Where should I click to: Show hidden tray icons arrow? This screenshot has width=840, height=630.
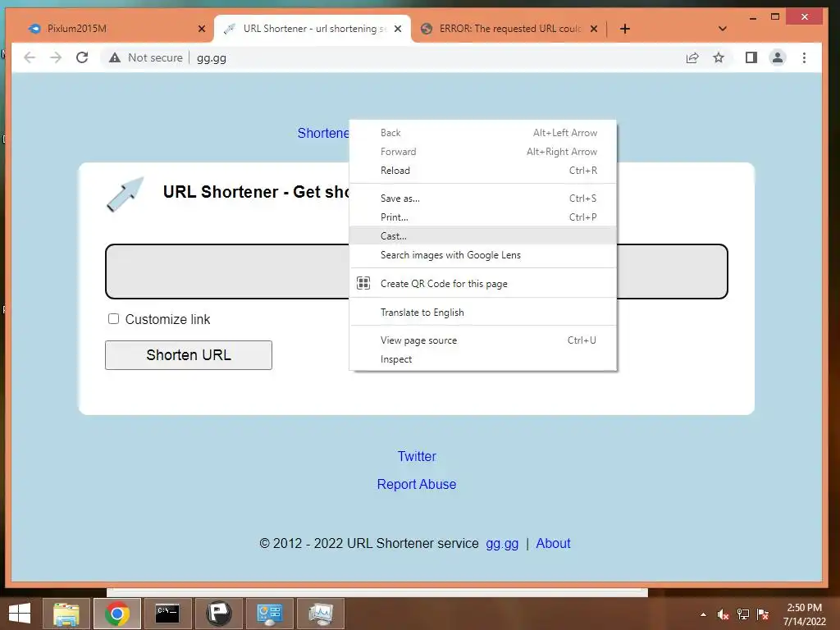coord(703,614)
